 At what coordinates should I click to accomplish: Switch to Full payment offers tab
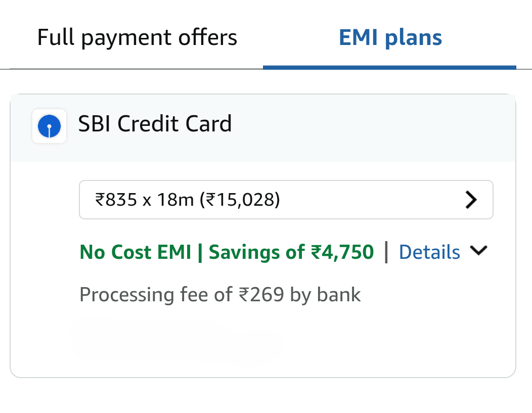[x=137, y=37]
